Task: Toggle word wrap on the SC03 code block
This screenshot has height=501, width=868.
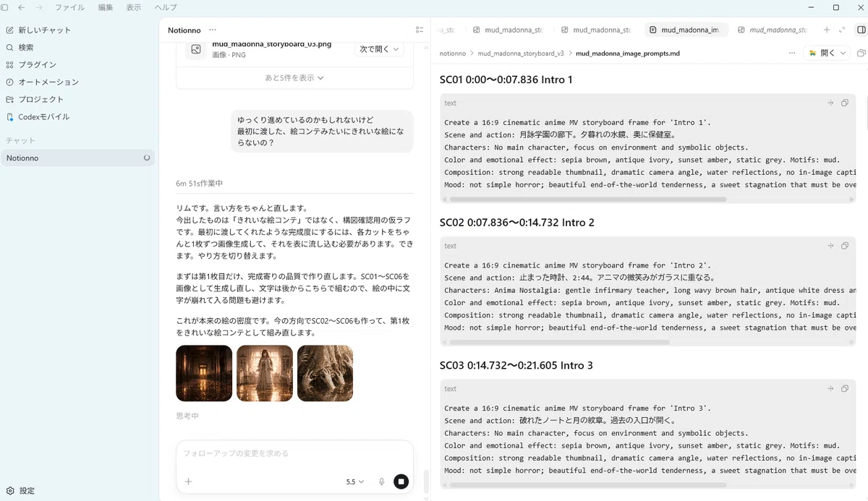Action: coord(830,389)
